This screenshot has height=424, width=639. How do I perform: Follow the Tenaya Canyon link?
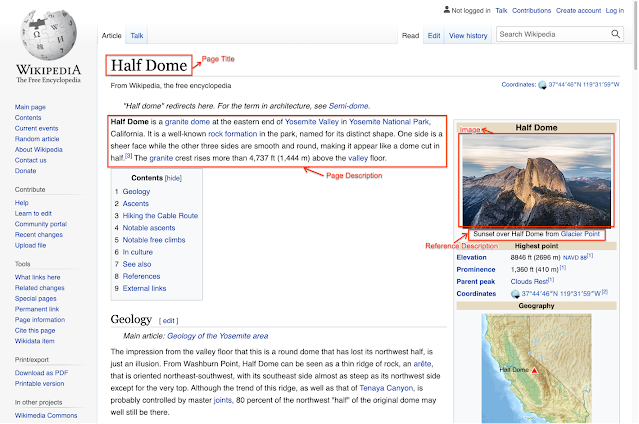(386, 388)
